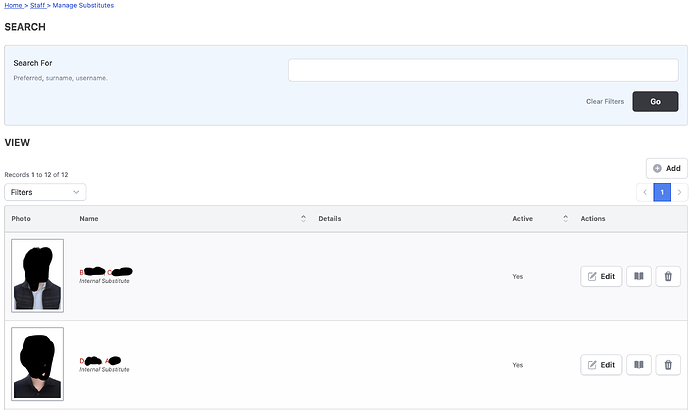Delete the second substitute using trash icon
The image size is (690, 410).
pyautogui.click(x=668, y=365)
